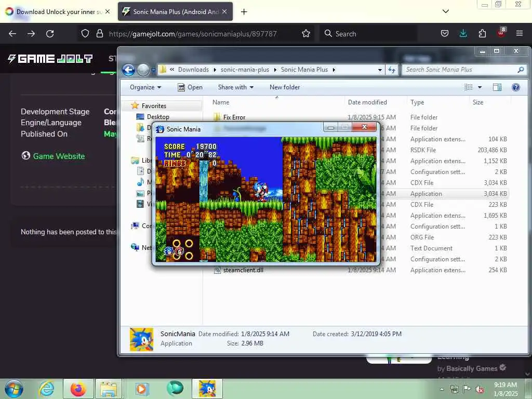Image resolution: width=532 pixels, height=399 pixels.
Task: Close the Sonic Mania Plus browser tab
Action: pos(224,11)
